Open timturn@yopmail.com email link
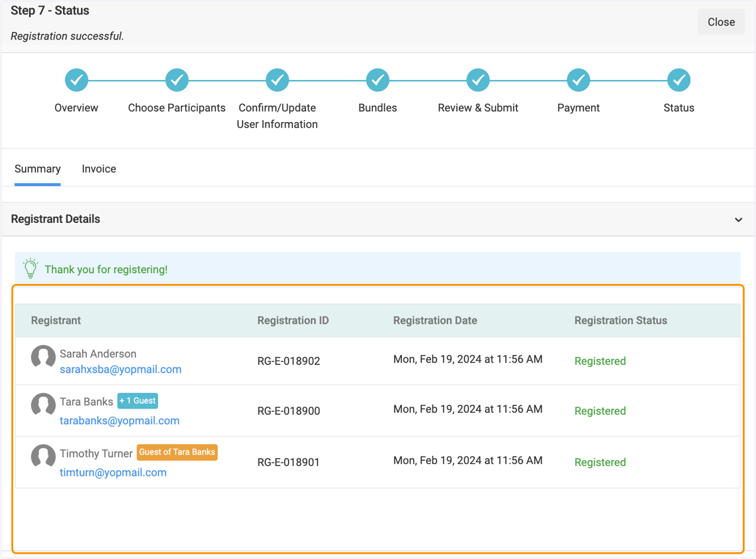756x559 pixels. coord(113,472)
